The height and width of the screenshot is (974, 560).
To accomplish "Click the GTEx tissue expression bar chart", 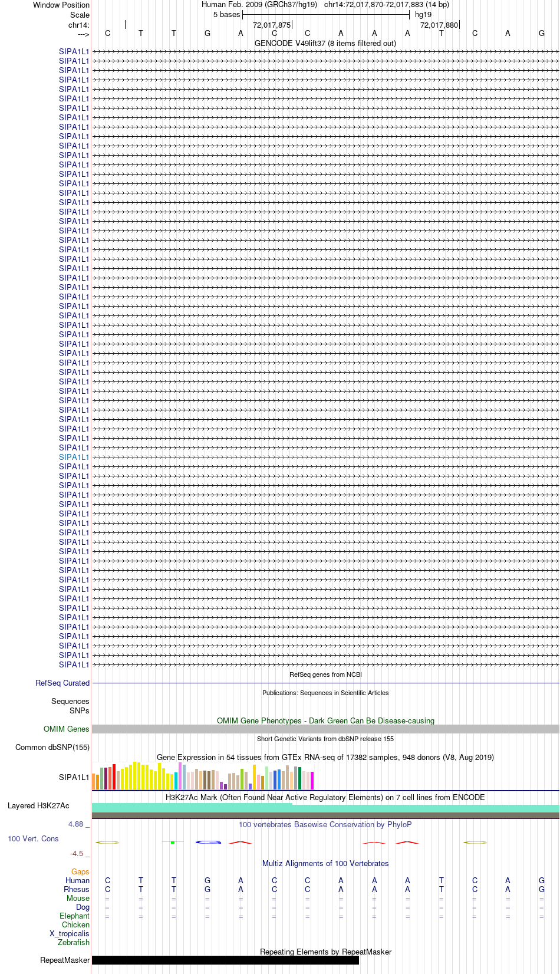I will 203,775.
